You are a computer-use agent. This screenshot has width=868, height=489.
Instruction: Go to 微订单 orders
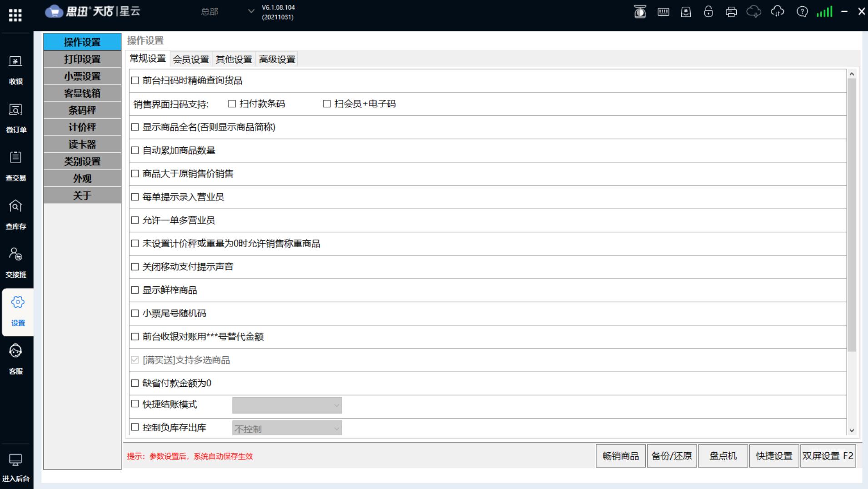(16, 118)
